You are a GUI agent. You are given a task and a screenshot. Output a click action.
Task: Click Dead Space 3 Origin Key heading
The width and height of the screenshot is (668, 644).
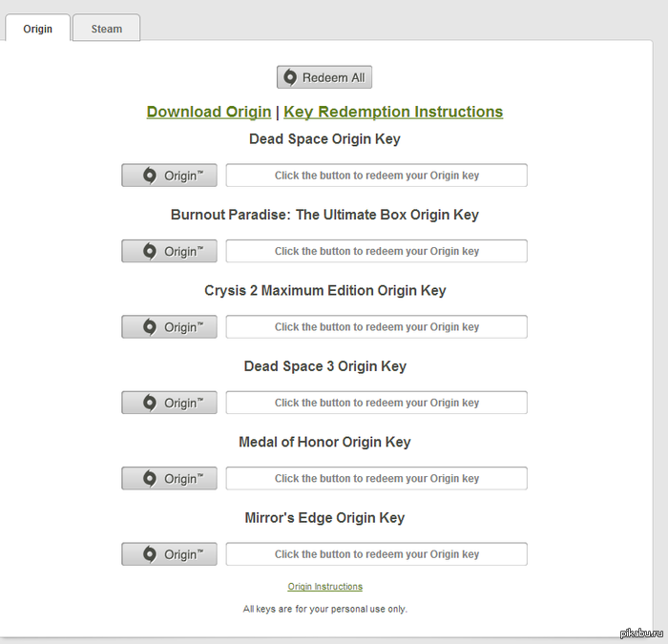click(x=324, y=366)
